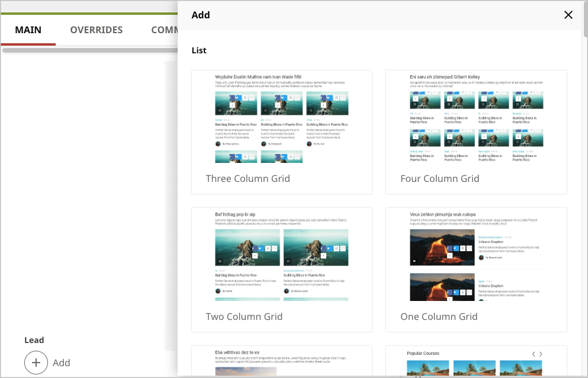Open the OVERRIDES tab

[x=97, y=30]
